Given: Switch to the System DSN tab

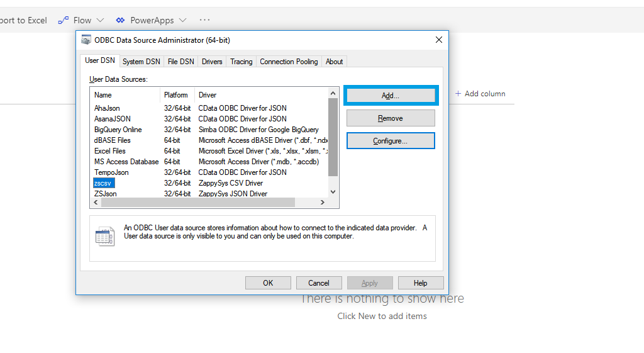Looking at the screenshot, I should coord(141,62).
